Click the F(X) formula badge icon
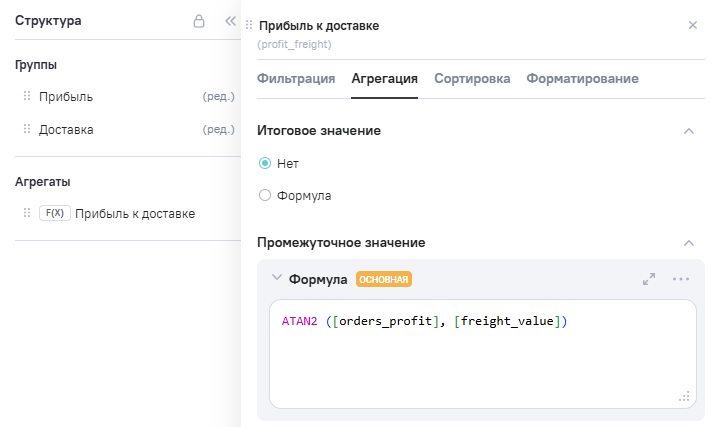This screenshot has width=713, height=427. [54, 213]
